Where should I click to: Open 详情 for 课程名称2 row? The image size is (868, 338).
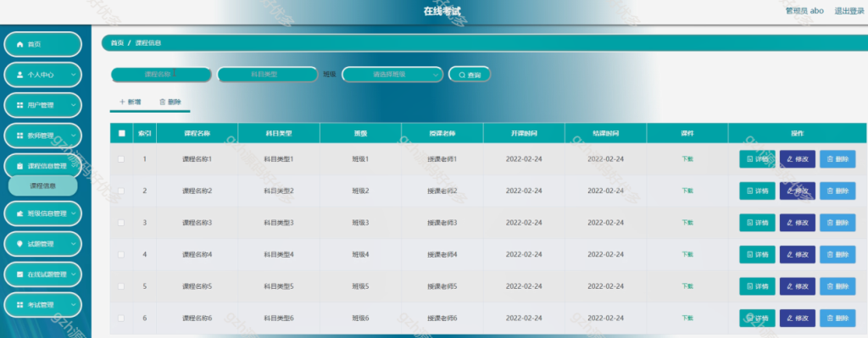757,191
